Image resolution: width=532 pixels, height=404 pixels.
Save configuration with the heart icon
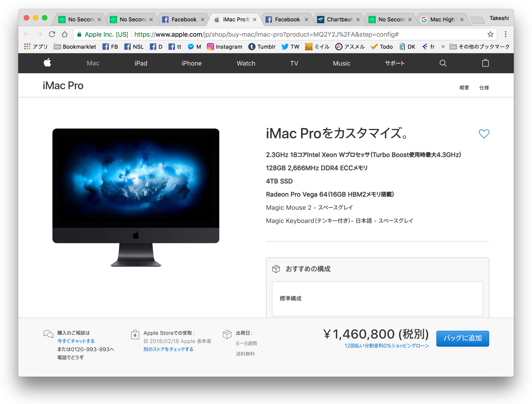484,134
